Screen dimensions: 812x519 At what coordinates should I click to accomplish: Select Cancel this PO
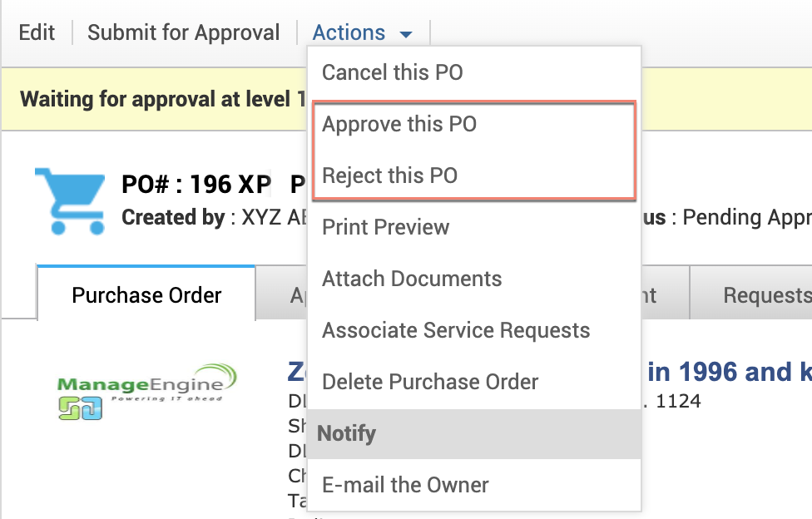click(392, 72)
